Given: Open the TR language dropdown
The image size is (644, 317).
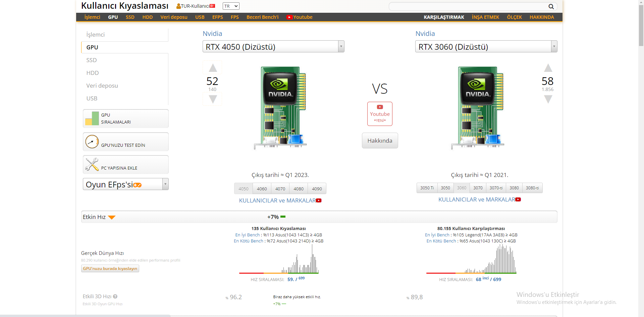Looking at the screenshot, I should [x=231, y=6].
